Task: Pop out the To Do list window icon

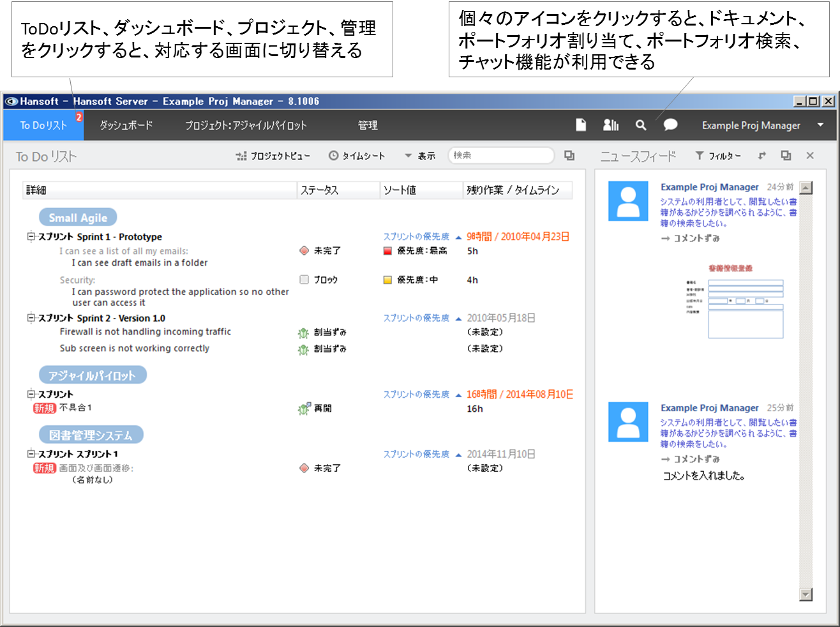Action: point(569,156)
